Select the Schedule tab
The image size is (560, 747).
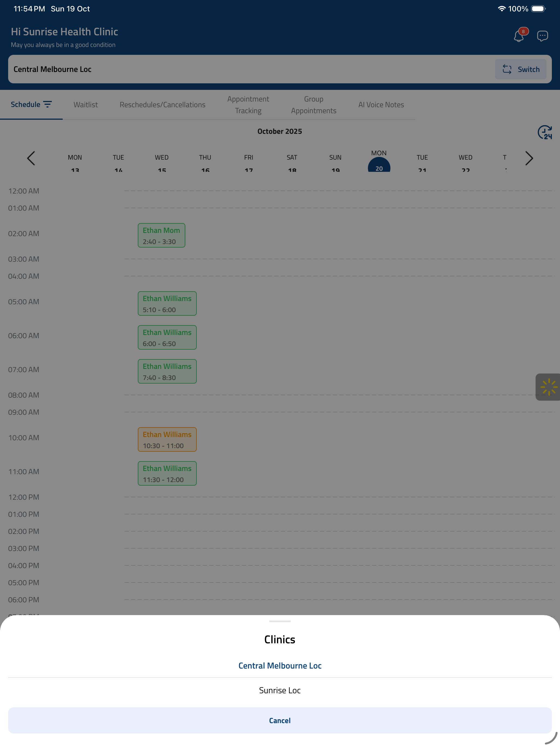(x=26, y=104)
